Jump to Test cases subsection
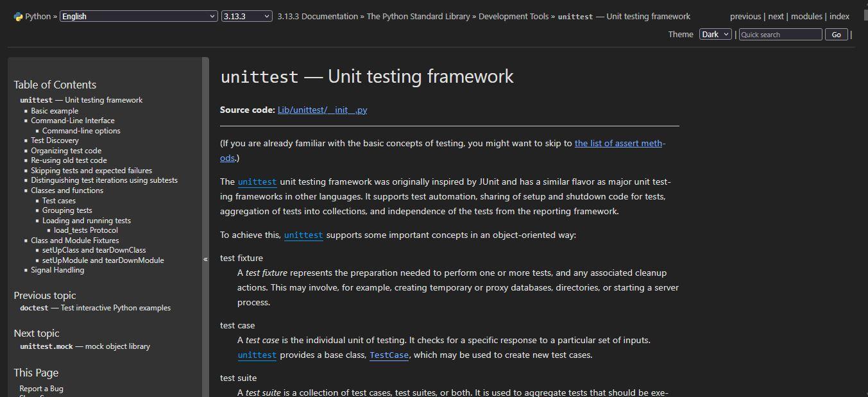Viewport: 868px width, 397px height. (x=59, y=201)
